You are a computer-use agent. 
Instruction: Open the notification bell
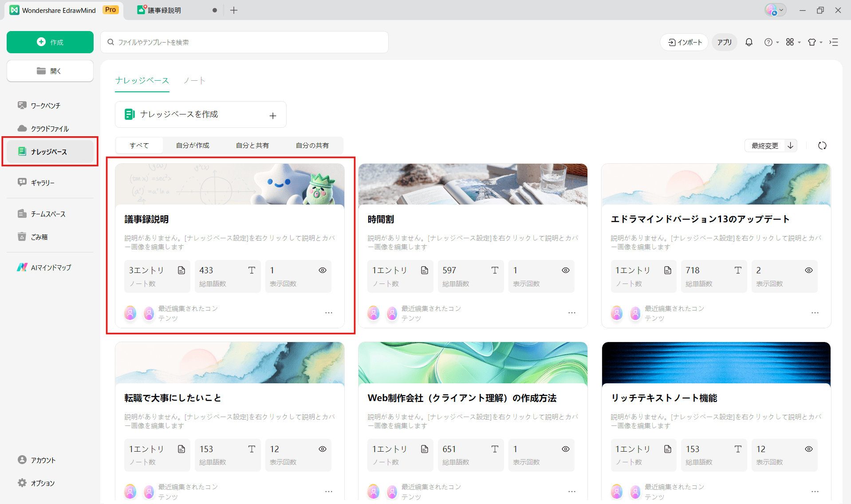tap(749, 42)
